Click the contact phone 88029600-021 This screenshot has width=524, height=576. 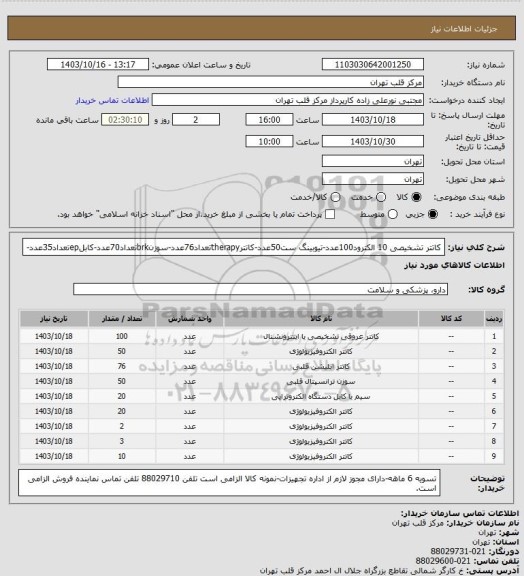click(443, 561)
